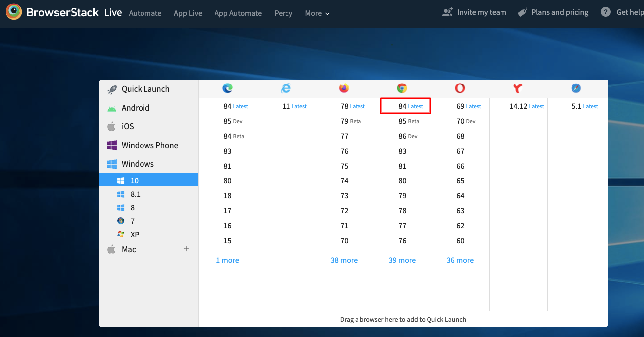Show 39 more Chrome versions
644x337 pixels.
402,260
